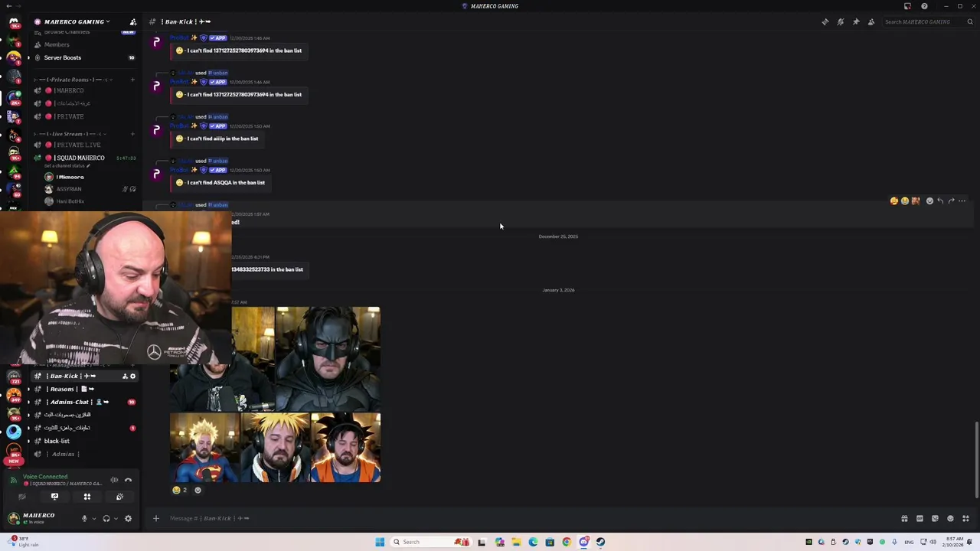Open the emoji picker icon

point(950,518)
